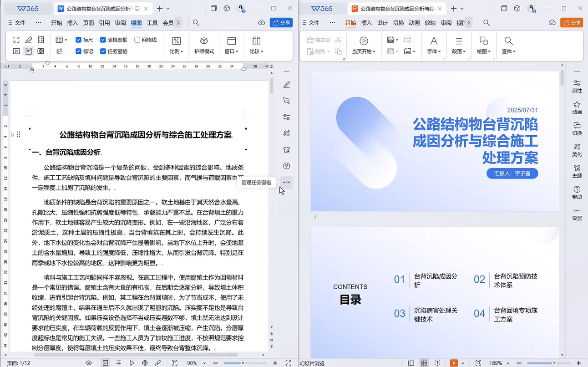Open the Window (窗口) dropdown
This screenshot has width=588, height=367.
231,51
